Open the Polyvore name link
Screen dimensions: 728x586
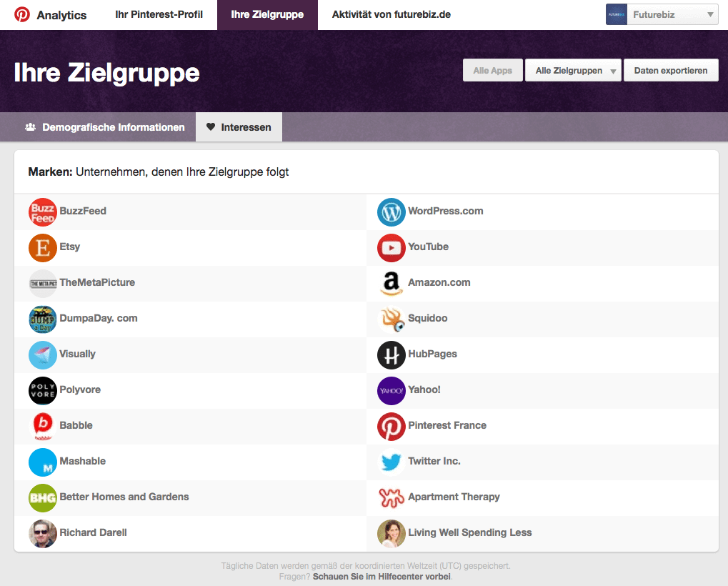coord(80,390)
